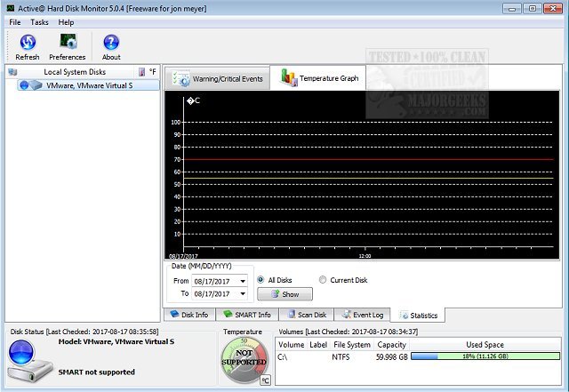Click the Volume column header
This screenshot has width=569, height=392.
coord(292,345)
